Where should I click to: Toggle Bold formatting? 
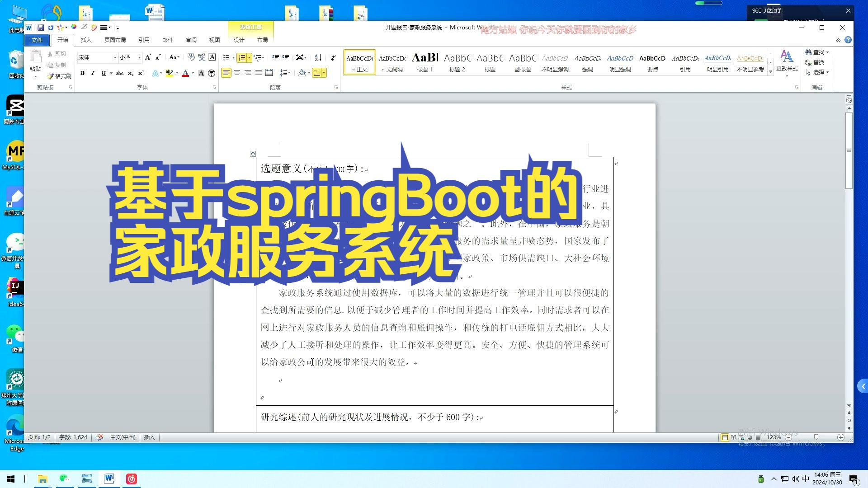tap(82, 73)
